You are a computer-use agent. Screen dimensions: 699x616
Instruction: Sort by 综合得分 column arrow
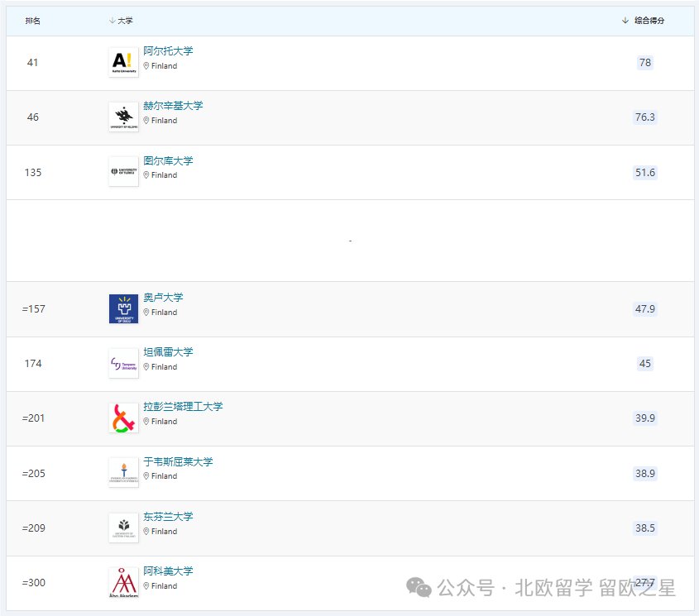point(625,21)
